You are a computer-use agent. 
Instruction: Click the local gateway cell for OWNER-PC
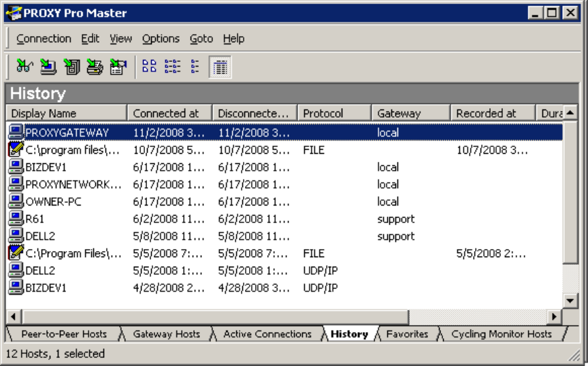pyautogui.click(x=388, y=201)
